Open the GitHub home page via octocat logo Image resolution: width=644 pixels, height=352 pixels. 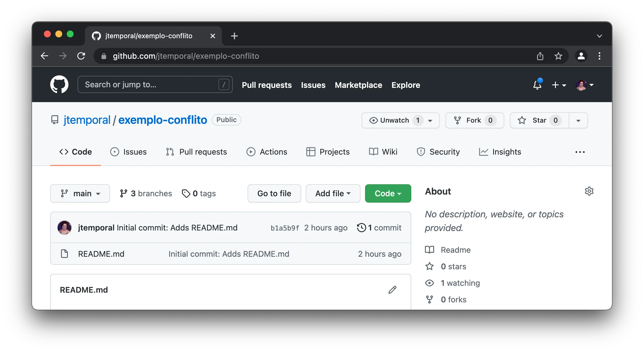click(59, 84)
